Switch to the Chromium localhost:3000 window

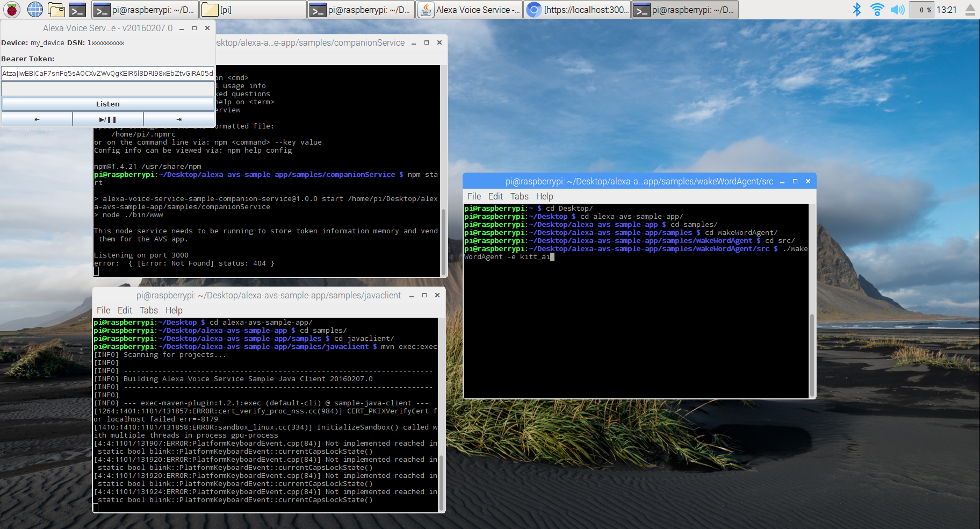[x=577, y=9]
